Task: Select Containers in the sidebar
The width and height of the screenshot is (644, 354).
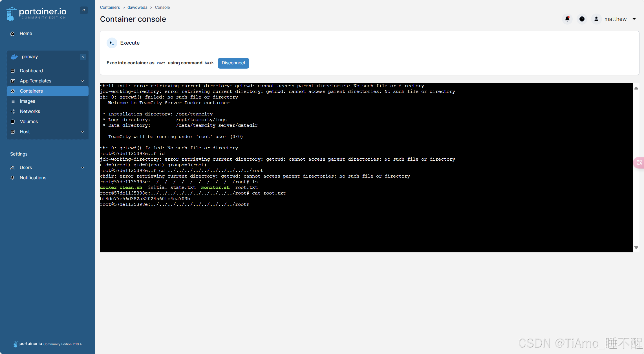Action: (48, 91)
